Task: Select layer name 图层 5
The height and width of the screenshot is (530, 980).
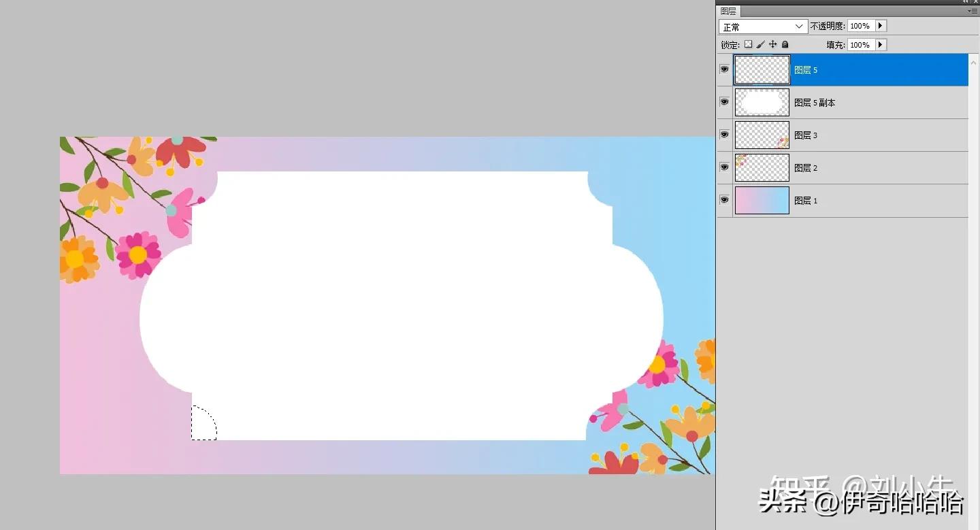Action: coord(806,70)
